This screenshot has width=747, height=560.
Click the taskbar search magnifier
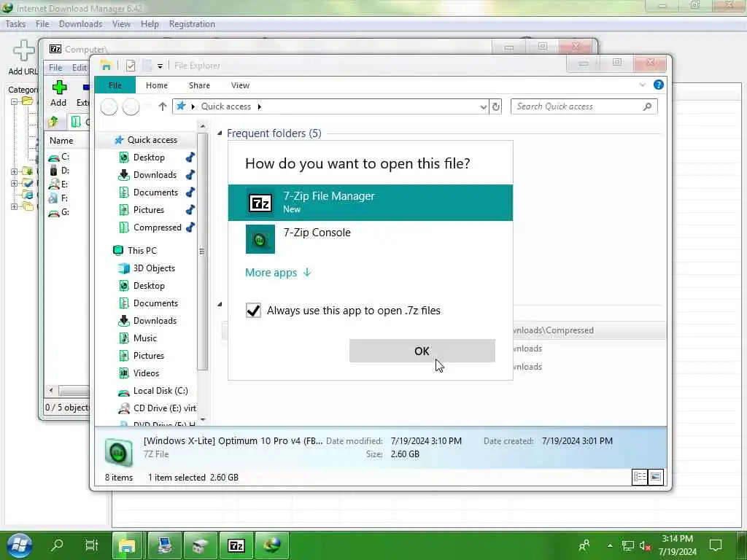click(x=57, y=545)
